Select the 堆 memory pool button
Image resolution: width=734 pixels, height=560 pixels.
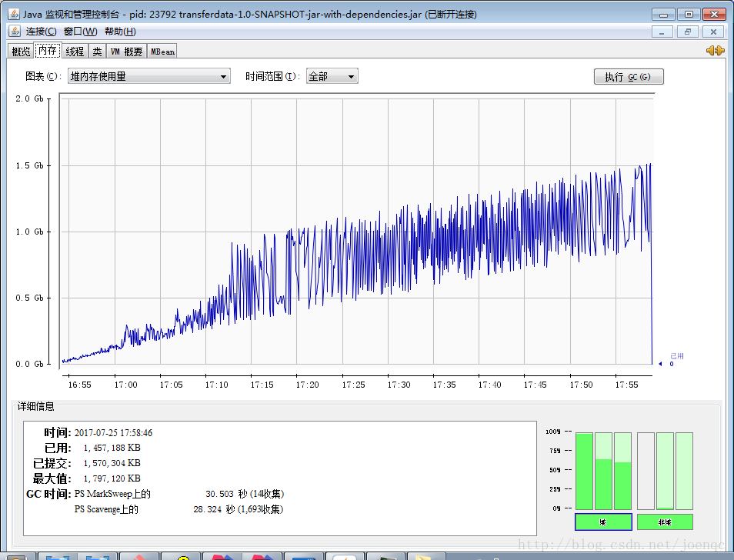click(603, 522)
